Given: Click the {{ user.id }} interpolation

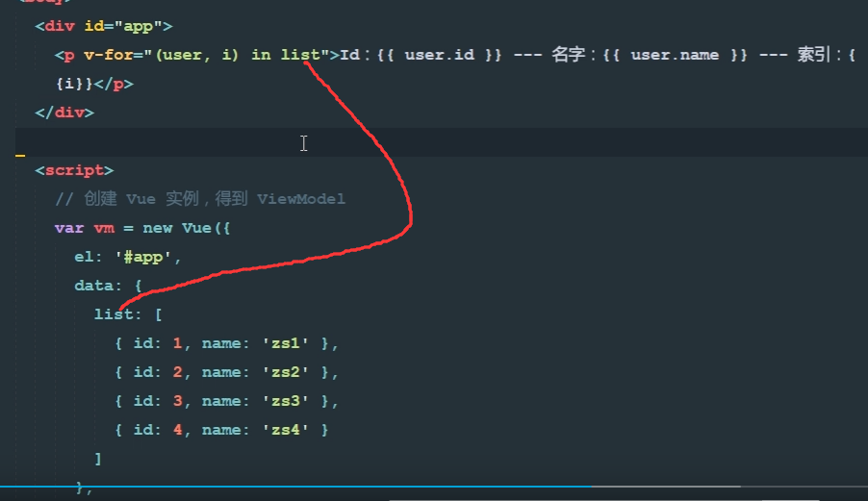Looking at the screenshot, I should pyautogui.click(x=439, y=55).
